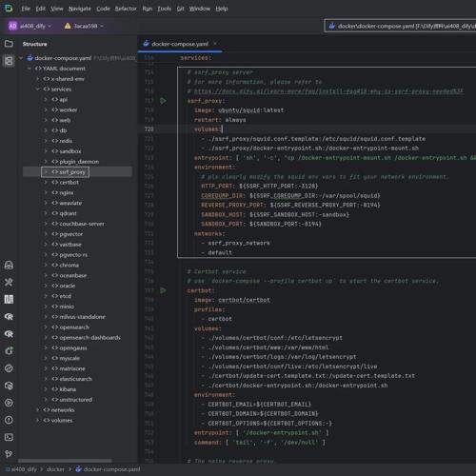
Task: Collapse the YAML document node
Action: pos(30,69)
